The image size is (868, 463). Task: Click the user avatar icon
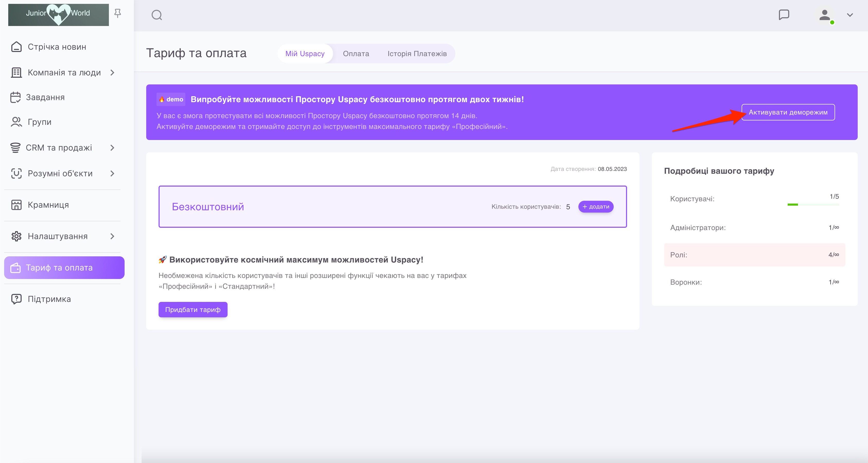click(824, 15)
